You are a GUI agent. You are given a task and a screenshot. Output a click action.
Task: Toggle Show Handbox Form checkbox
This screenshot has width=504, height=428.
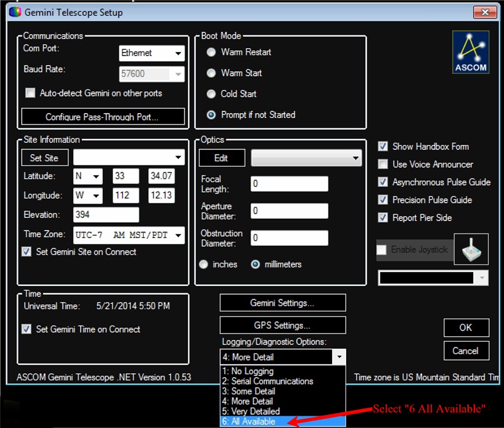(382, 147)
